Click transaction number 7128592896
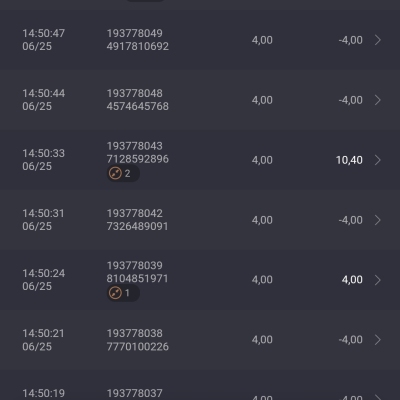Viewport: 400px width, 400px height. tap(138, 159)
